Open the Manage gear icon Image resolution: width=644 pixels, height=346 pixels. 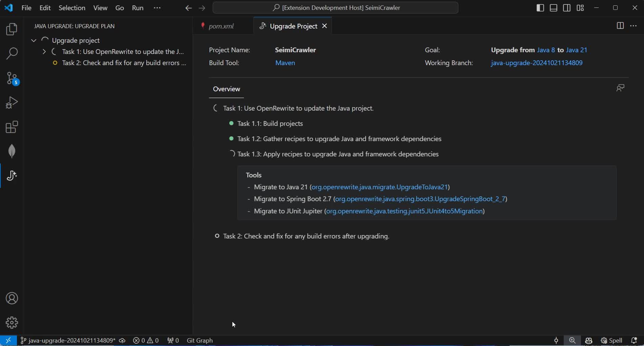pos(12,323)
